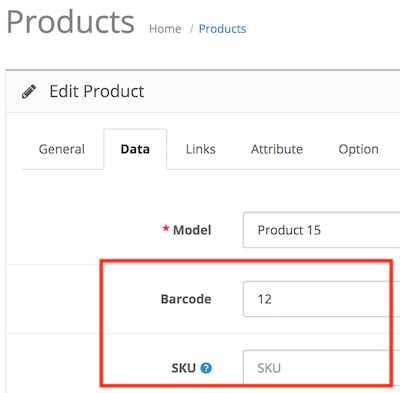Click the blue SKU help question icon

[206, 368]
